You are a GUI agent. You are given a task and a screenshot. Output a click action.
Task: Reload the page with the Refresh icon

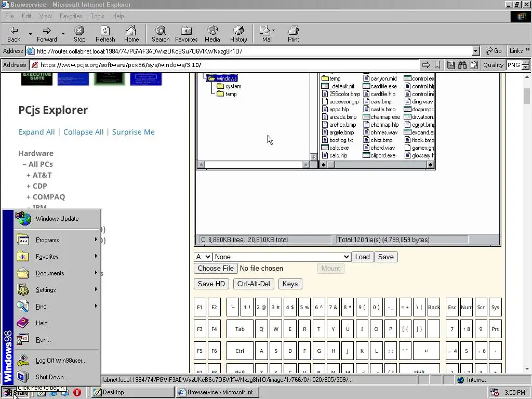pos(105,34)
